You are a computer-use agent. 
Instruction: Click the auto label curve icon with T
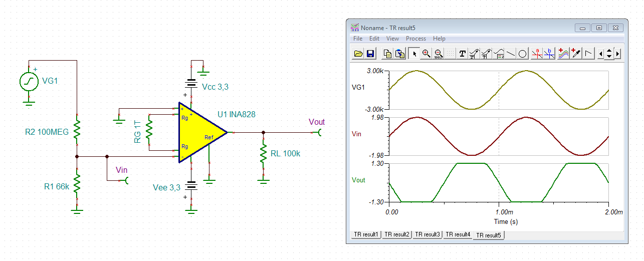click(x=474, y=53)
